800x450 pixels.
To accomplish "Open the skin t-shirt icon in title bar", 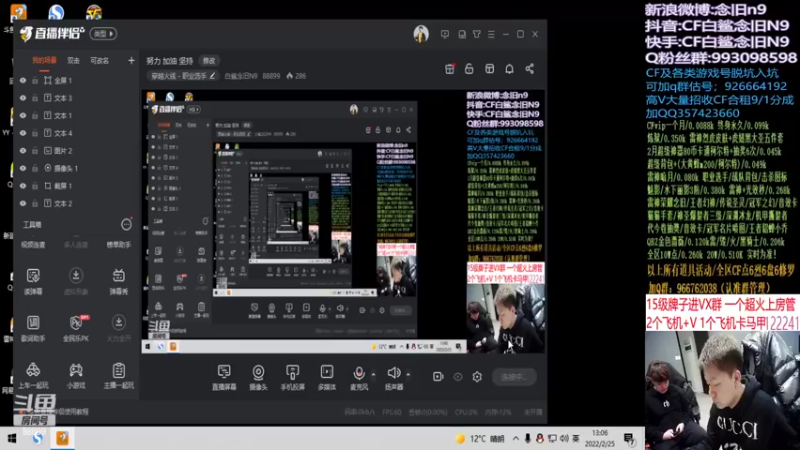I will click(477, 34).
